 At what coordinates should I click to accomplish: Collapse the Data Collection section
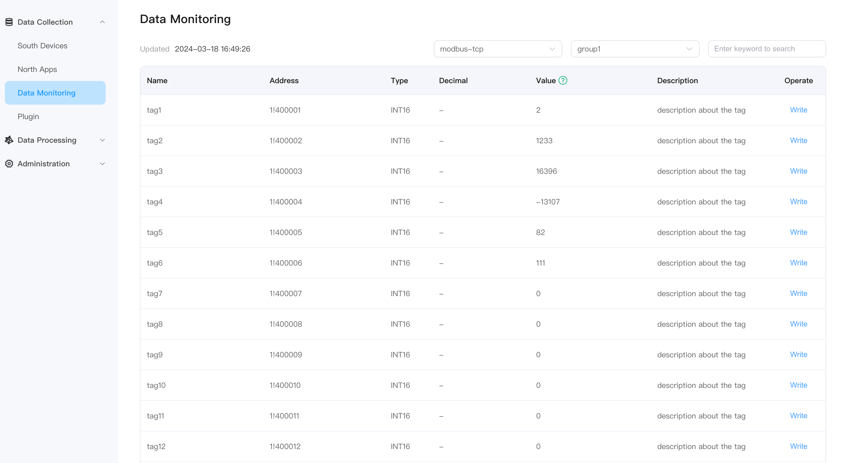pos(102,21)
